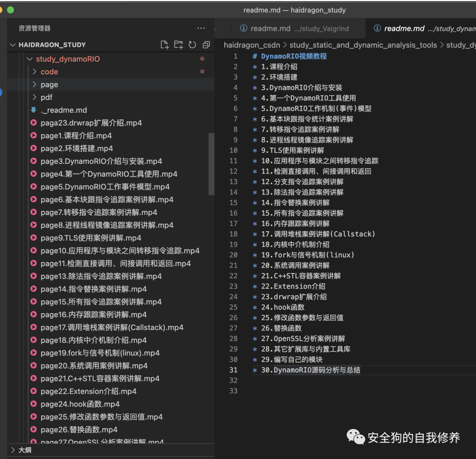Open page25.修改函数参数与返回值.mp4

tap(102, 417)
